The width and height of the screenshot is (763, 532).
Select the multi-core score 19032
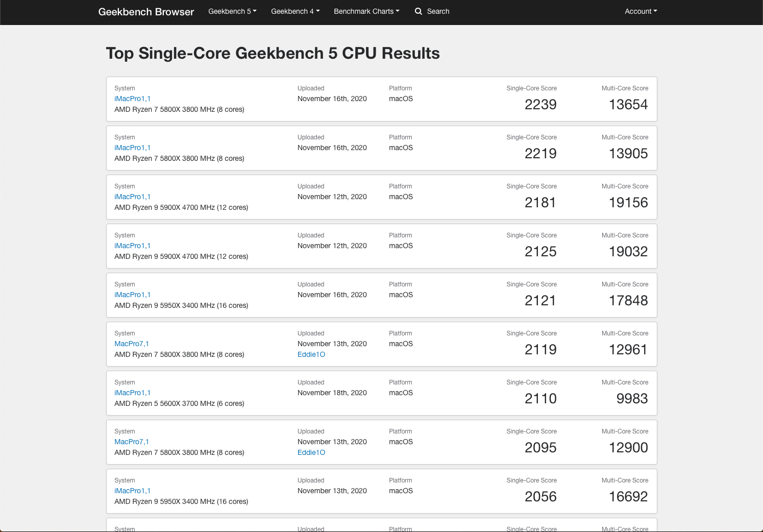(628, 252)
